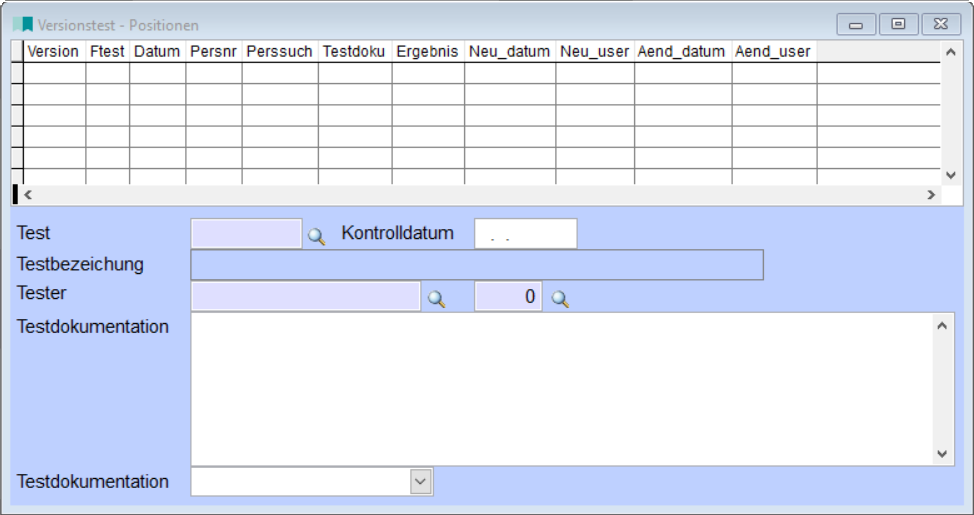
Task: Click inside the Testdokumentation text area
Action: click(x=562, y=389)
